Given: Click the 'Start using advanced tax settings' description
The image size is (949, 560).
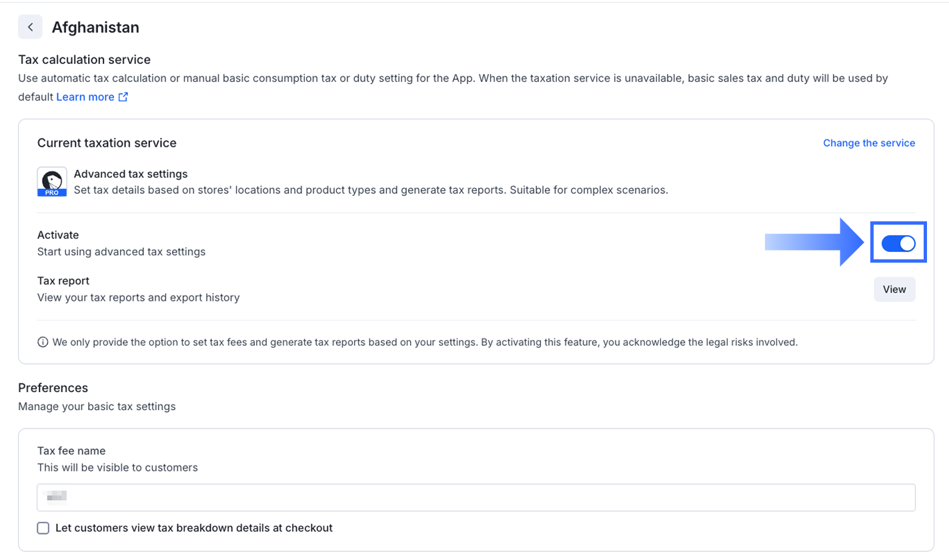Looking at the screenshot, I should click(121, 252).
